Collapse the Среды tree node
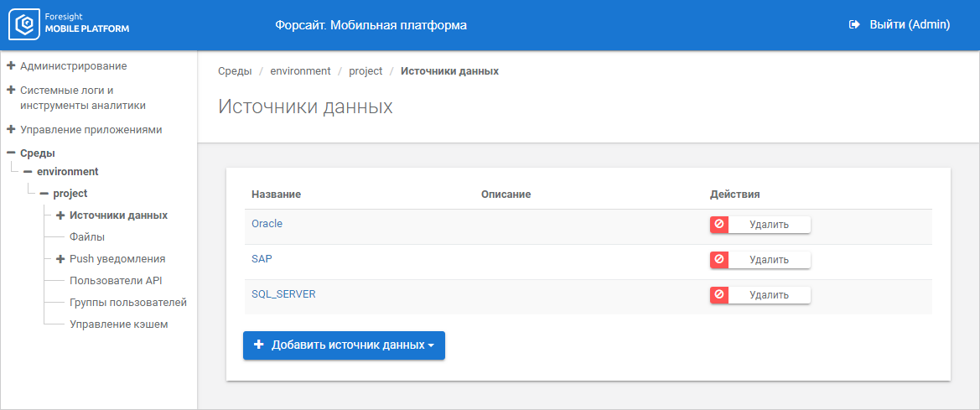980x410 pixels. [x=11, y=153]
